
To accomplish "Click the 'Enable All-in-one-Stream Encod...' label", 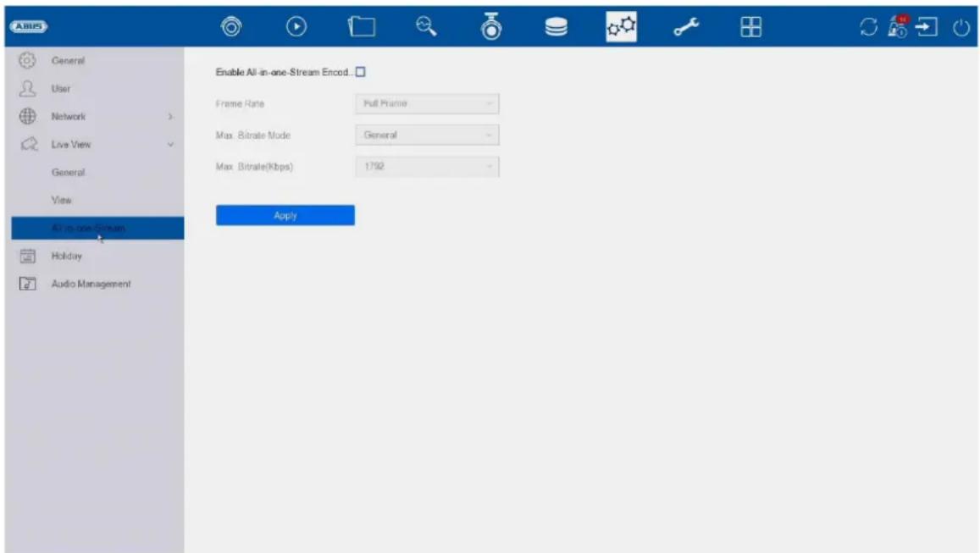I will [285, 72].
